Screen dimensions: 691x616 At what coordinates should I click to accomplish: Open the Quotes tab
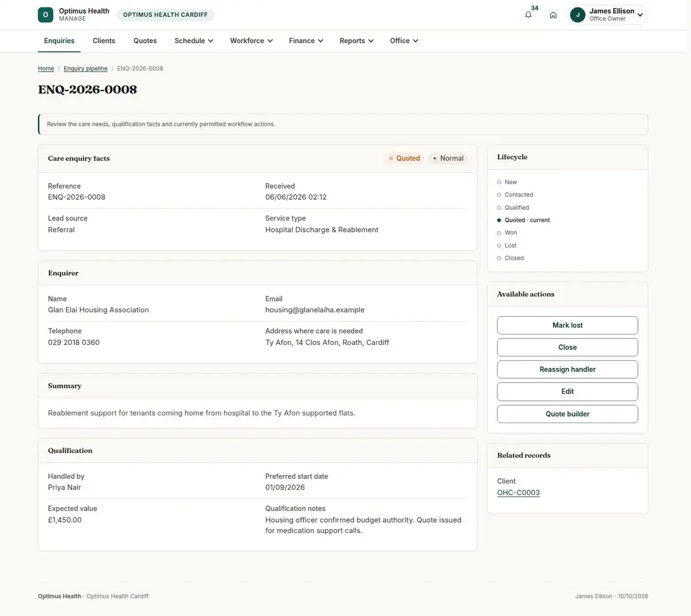(145, 41)
